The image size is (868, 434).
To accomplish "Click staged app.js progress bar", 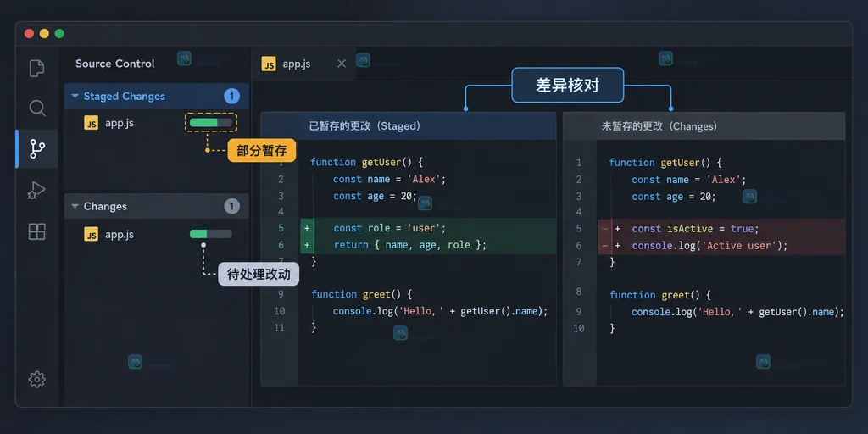I will (x=211, y=123).
